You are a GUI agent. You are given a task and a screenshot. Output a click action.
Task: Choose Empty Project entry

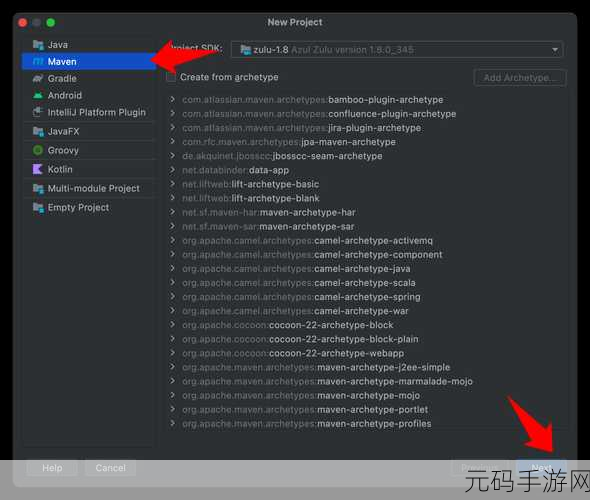[89, 207]
